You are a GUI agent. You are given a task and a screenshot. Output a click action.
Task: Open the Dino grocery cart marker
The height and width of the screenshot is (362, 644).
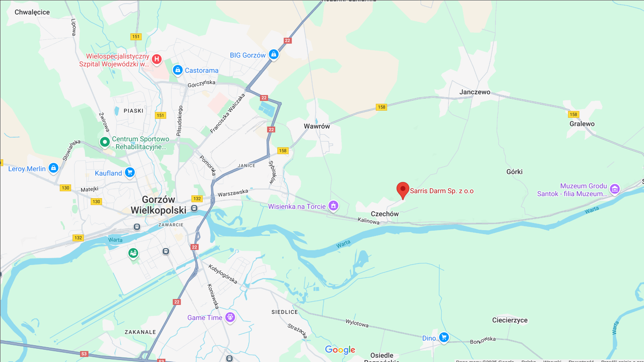tap(444, 338)
